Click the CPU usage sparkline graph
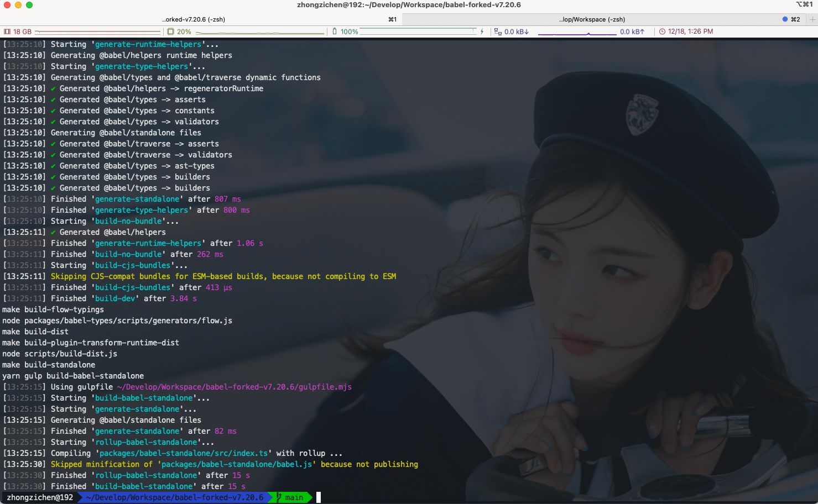Image resolution: width=818 pixels, height=504 pixels. click(259, 32)
